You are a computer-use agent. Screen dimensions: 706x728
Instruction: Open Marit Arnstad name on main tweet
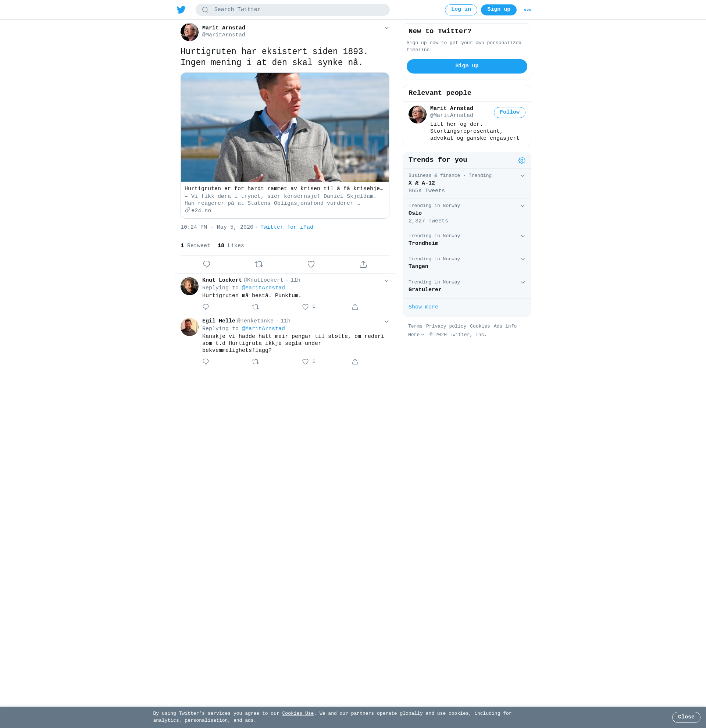pos(224,28)
